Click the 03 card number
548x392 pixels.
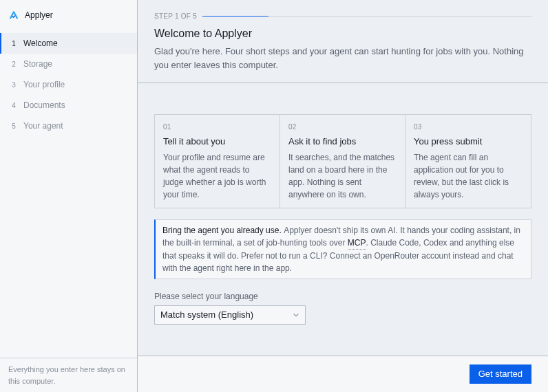pos(418,127)
